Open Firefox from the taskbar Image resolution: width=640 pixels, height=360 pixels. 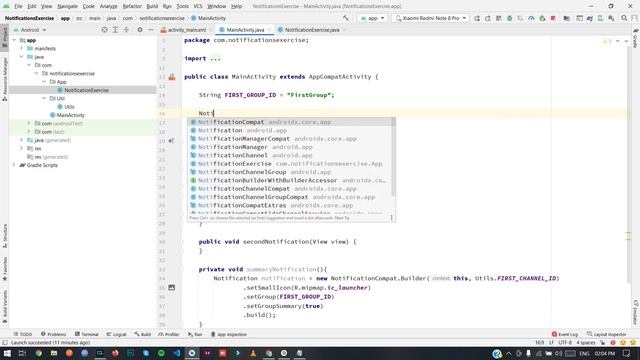click(115, 353)
